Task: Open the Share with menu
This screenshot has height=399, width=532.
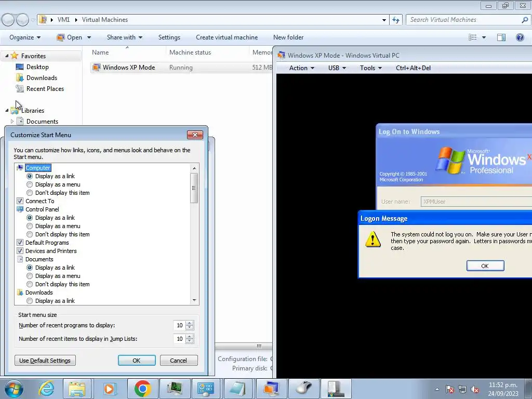Action: pos(125,37)
